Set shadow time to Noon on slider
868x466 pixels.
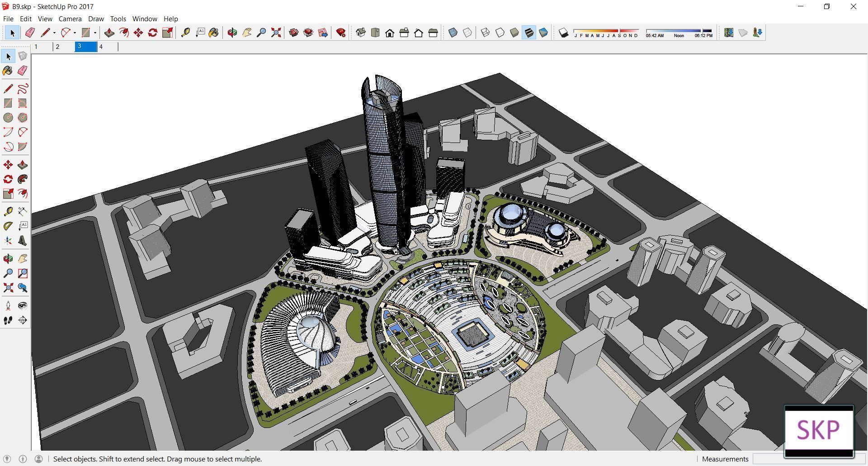679,30
